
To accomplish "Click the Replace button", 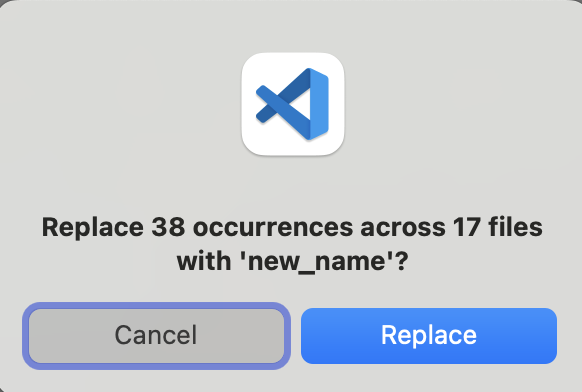I will 429,336.
